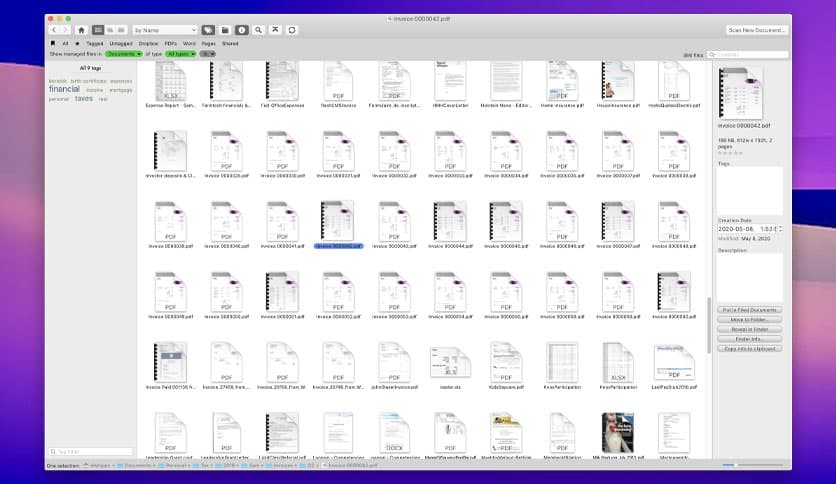Viewport: 836px width, 484px height.
Task: Click the 'mortgage' tag in the tag cloud
Action: tap(120, 90)
